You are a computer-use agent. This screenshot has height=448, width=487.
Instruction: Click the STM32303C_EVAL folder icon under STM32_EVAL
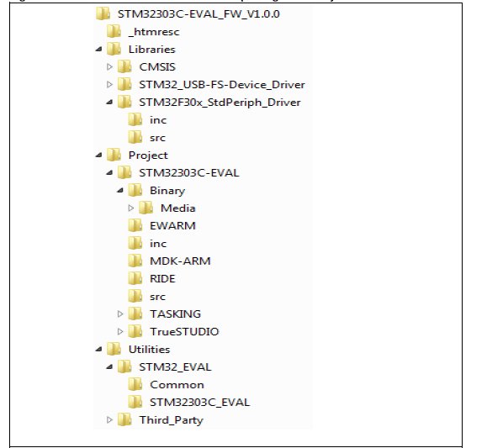click(135, 402)
